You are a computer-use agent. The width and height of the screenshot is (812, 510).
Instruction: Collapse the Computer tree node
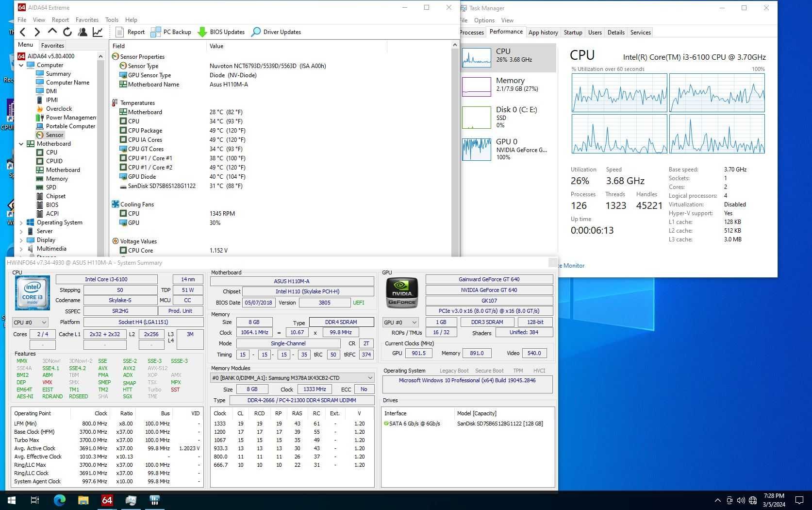[x=21, y=65]
